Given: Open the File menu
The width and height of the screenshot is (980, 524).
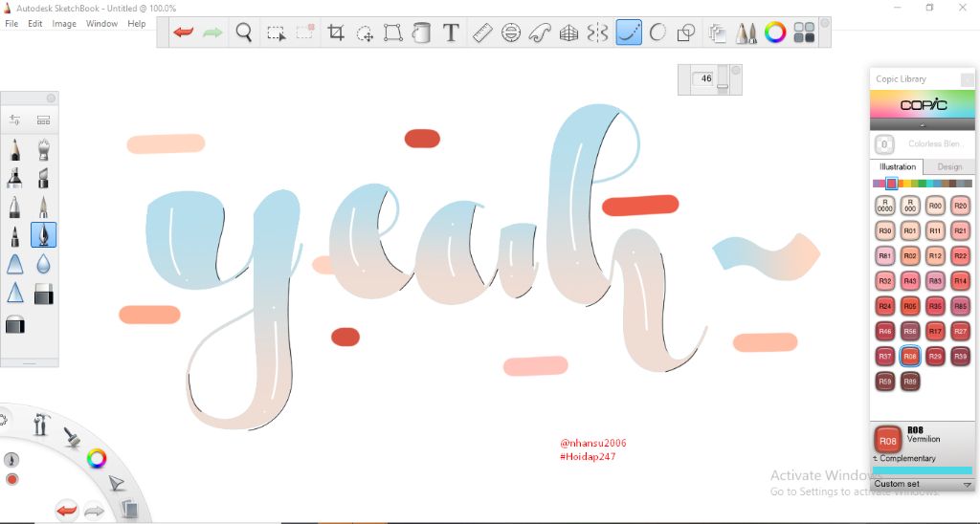Looking at the screenshot, I should (x=11, y=24).
